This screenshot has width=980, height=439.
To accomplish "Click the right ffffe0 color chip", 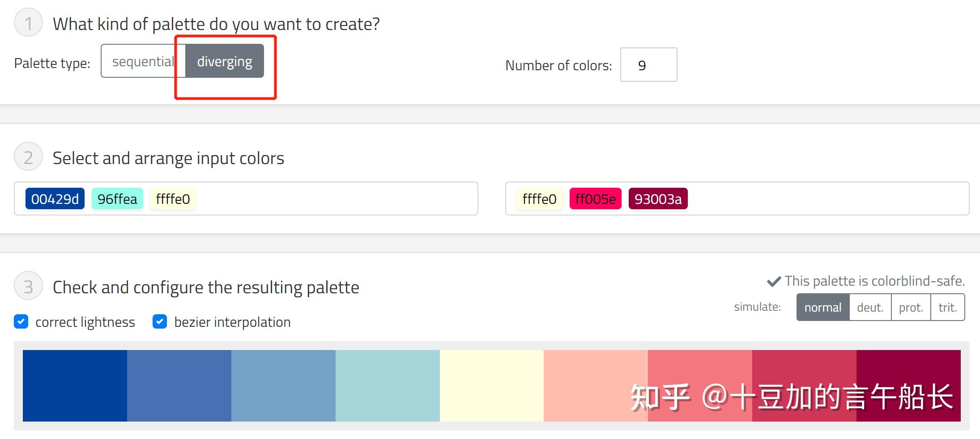I will pos(539,199).
